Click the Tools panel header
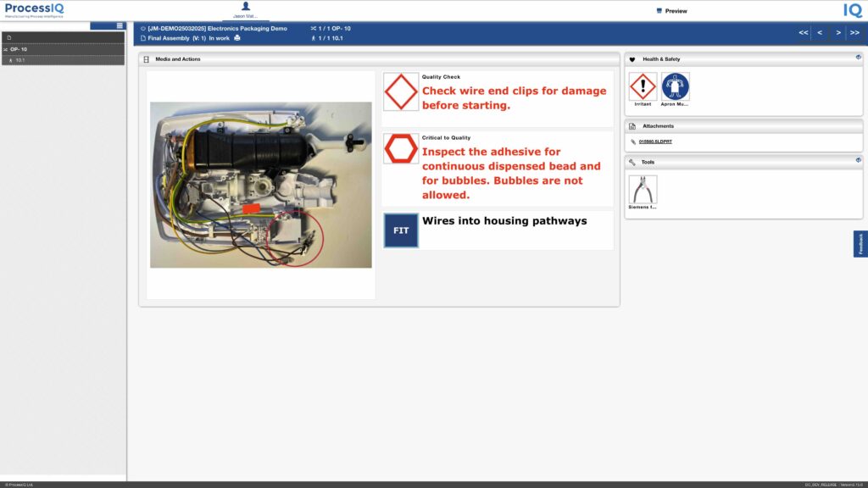The width and height of the screenshot is (868, 488). tap(743, 162)
